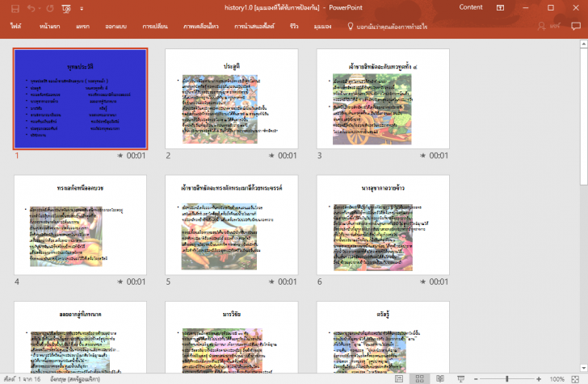
Task: Click transition star icon under slide 3
Action: pos(422,156)
